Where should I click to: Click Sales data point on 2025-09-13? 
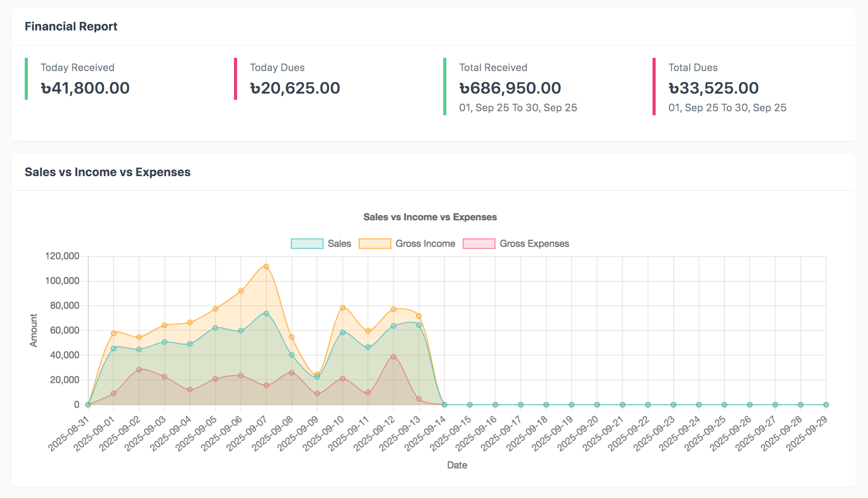click(x=419, y=325)
